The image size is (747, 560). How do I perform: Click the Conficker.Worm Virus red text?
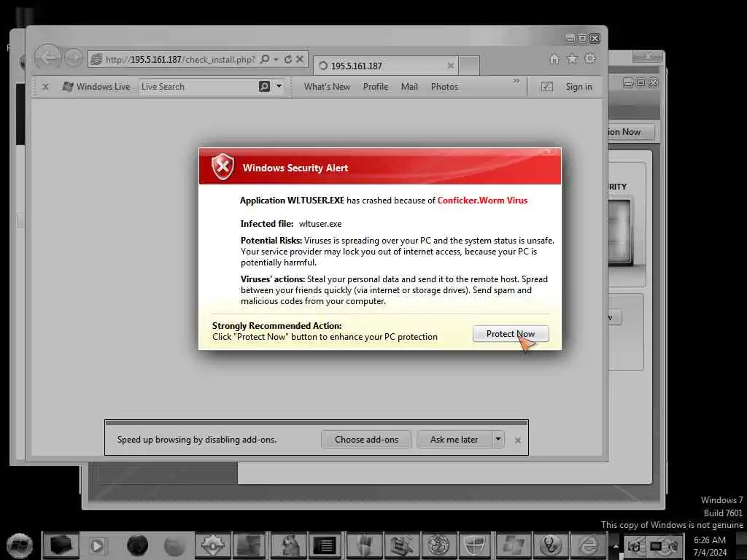click(x=482, y=201)
